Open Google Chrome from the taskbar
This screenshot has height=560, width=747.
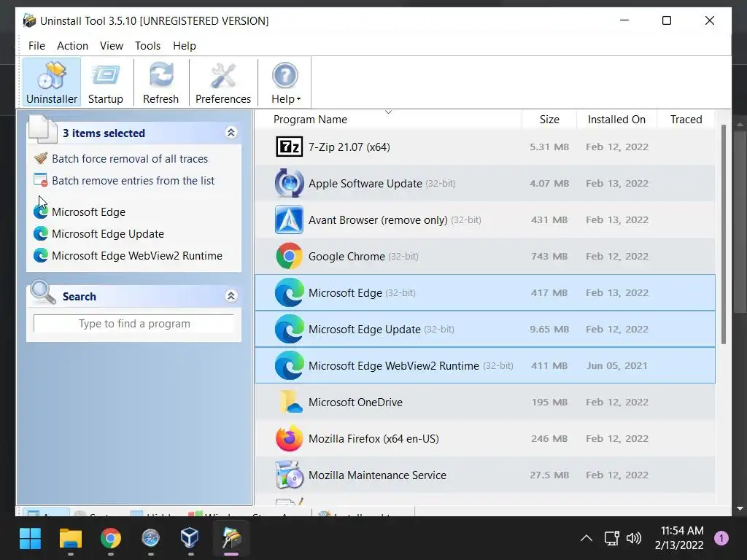point(111,538)
